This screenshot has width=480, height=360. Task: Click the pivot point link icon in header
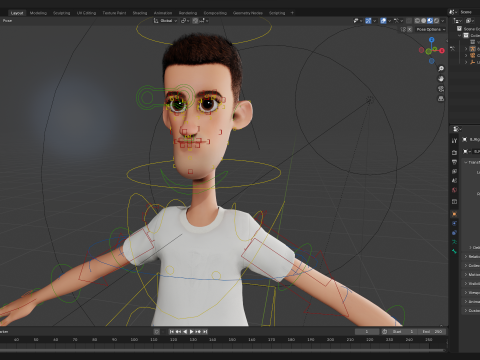tap(184, 21)
